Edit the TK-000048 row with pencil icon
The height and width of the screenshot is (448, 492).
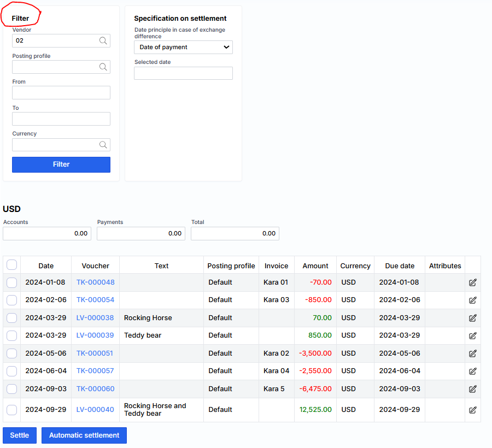click(472, 282)
